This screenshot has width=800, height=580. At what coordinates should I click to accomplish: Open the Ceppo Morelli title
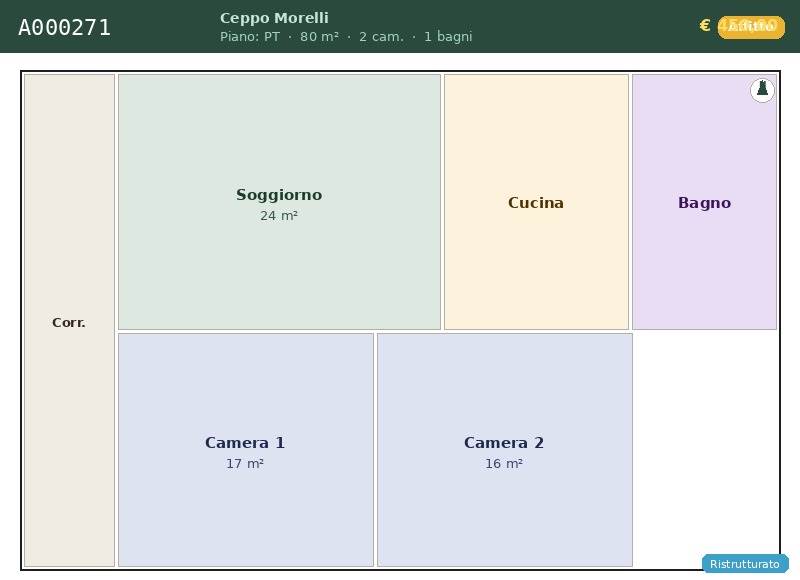274,18
